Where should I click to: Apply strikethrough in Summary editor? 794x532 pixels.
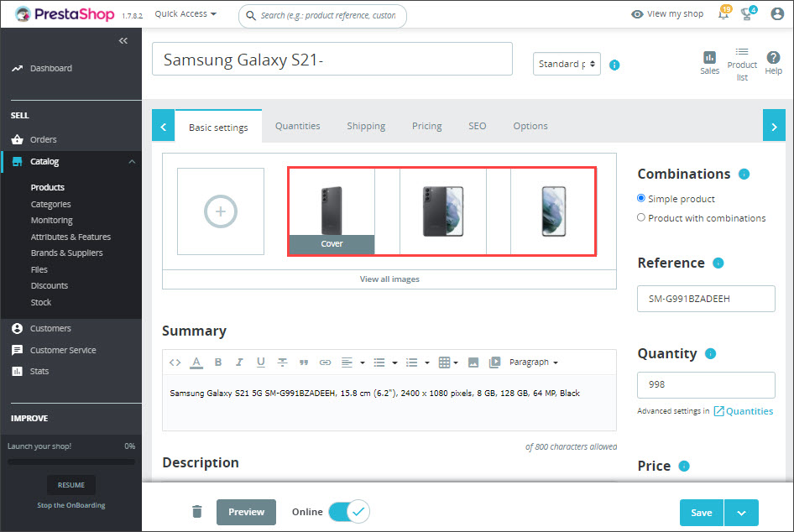tap(283, 362)
